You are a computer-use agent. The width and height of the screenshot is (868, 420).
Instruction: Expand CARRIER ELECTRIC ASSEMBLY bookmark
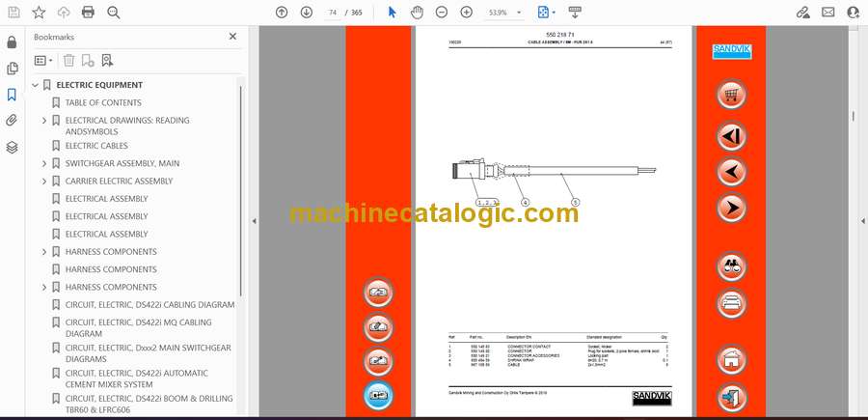(x=44, y=182)
